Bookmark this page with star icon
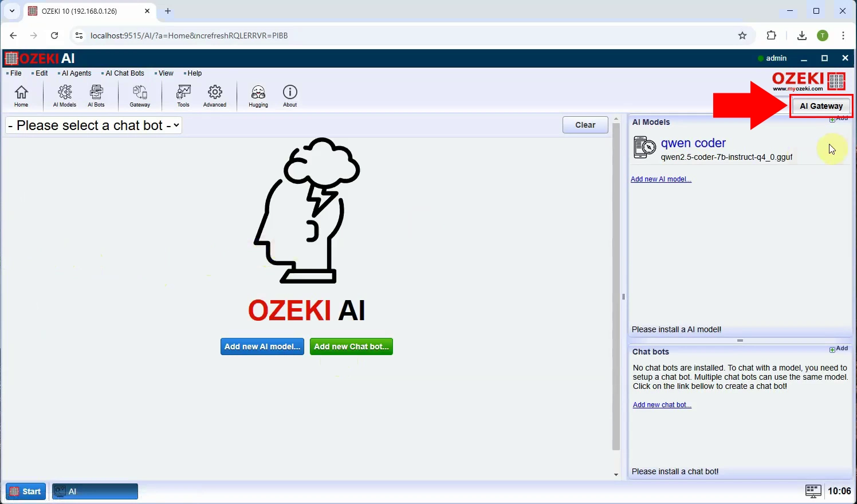 [742, 36]
